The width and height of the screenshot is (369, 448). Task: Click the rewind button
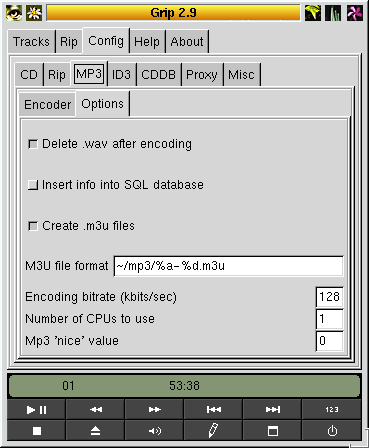click(x=96, y=409)
